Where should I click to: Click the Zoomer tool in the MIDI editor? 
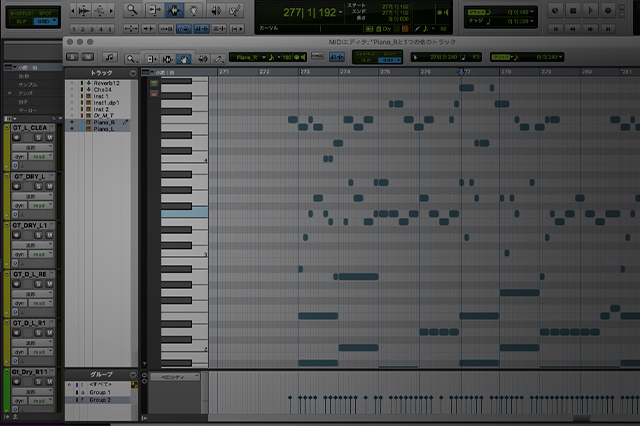click(x=131, y=59)
